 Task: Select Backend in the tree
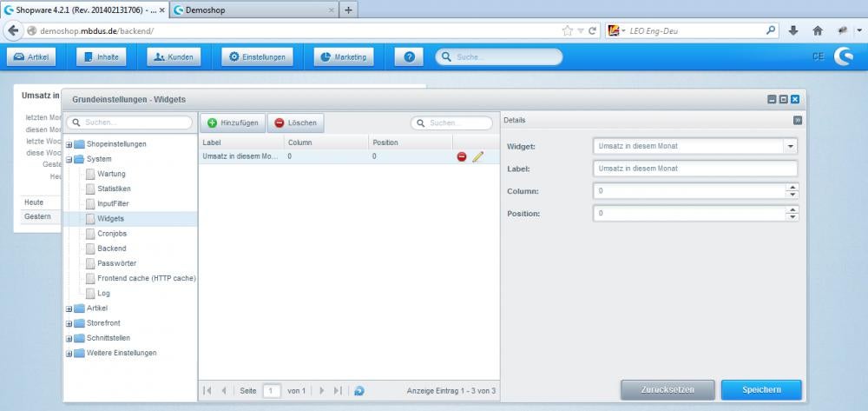pyautogui.click(x=112, y=249)
